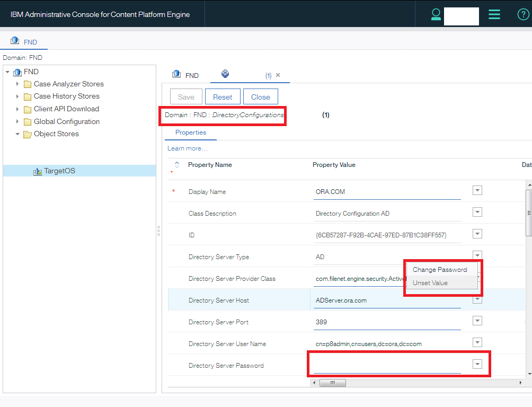
Task: Click the Directory Server Port field
Action: (x=387, y=322)
